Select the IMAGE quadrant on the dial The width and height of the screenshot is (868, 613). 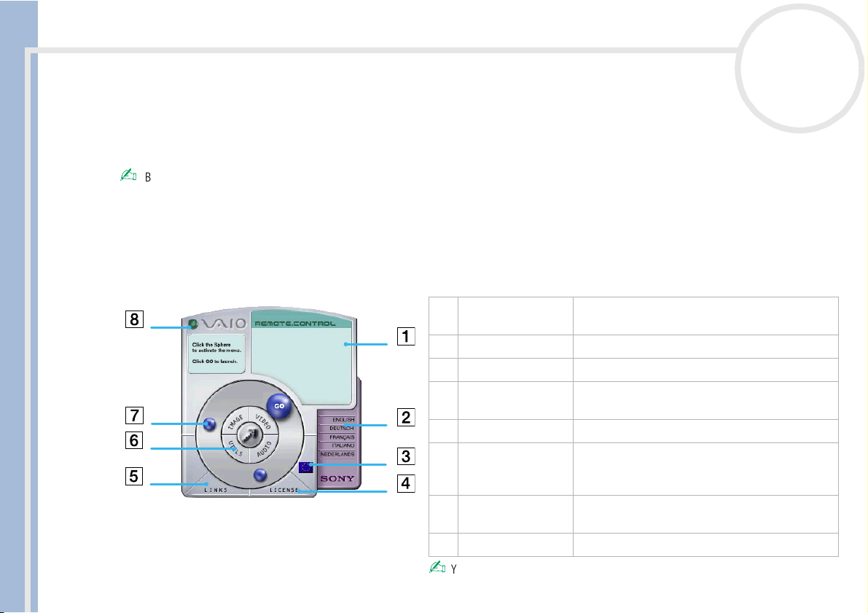coord(235,422)
